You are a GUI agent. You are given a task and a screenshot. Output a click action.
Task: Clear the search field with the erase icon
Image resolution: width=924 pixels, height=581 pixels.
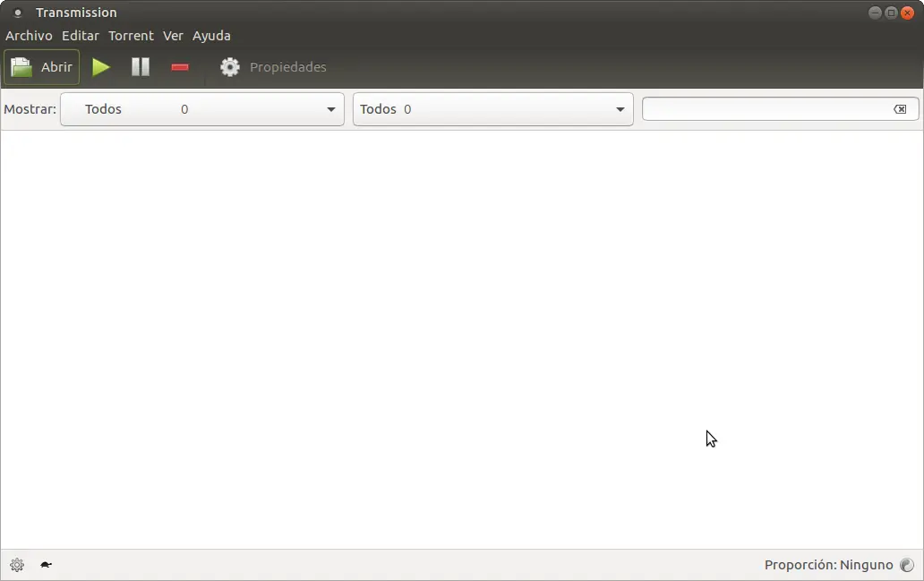[900, 109]
